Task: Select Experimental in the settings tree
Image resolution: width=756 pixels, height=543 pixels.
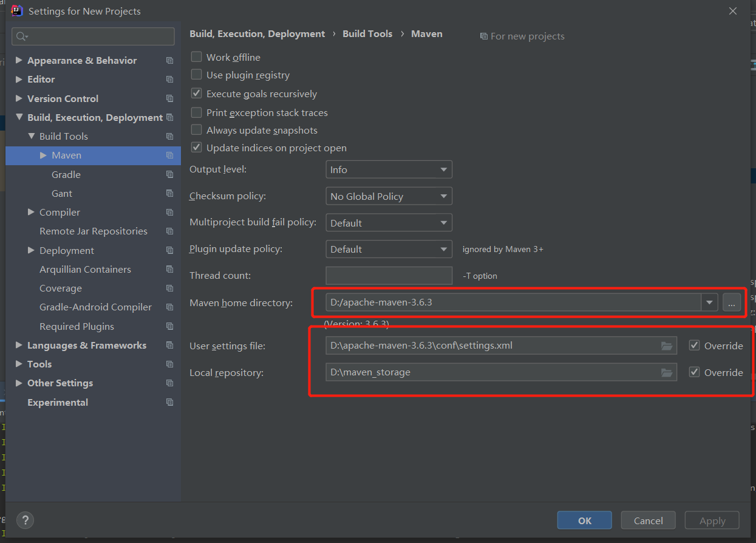Action: click(58, 402)
